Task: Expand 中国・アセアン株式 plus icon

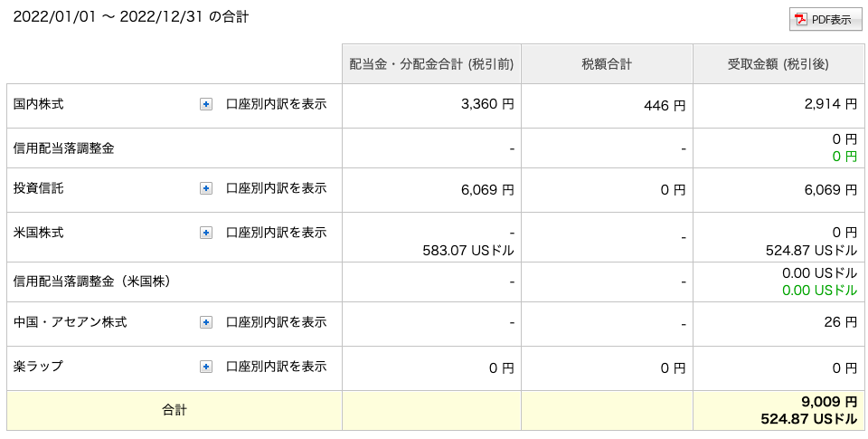Action: point(206,322)
